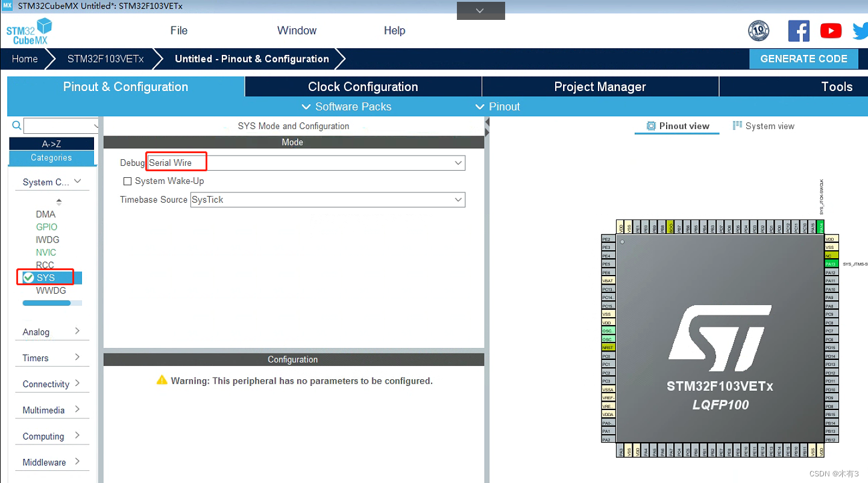Select pin PB12 on the chip
This screenshot has width=868, height=483.
[x=831, y=440]
